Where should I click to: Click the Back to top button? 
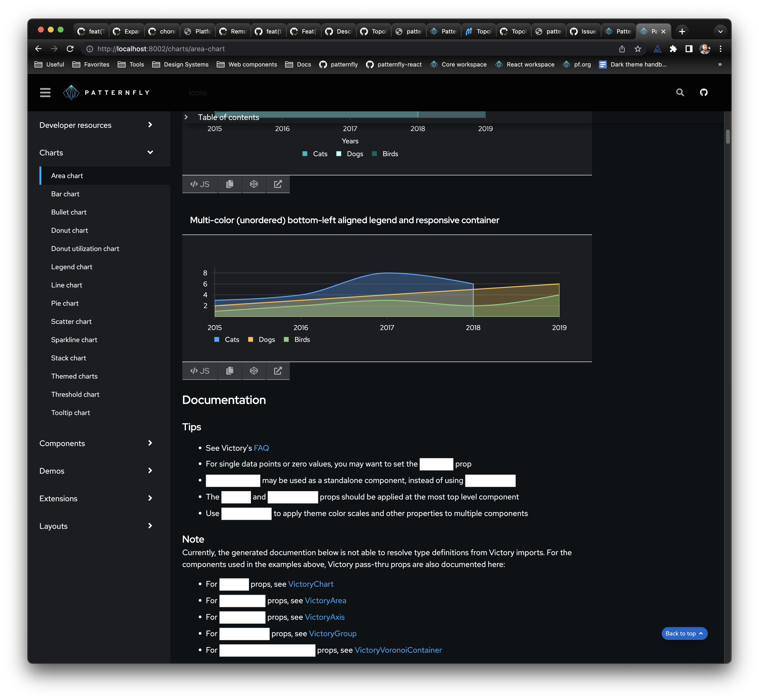(x=684, y=633)
